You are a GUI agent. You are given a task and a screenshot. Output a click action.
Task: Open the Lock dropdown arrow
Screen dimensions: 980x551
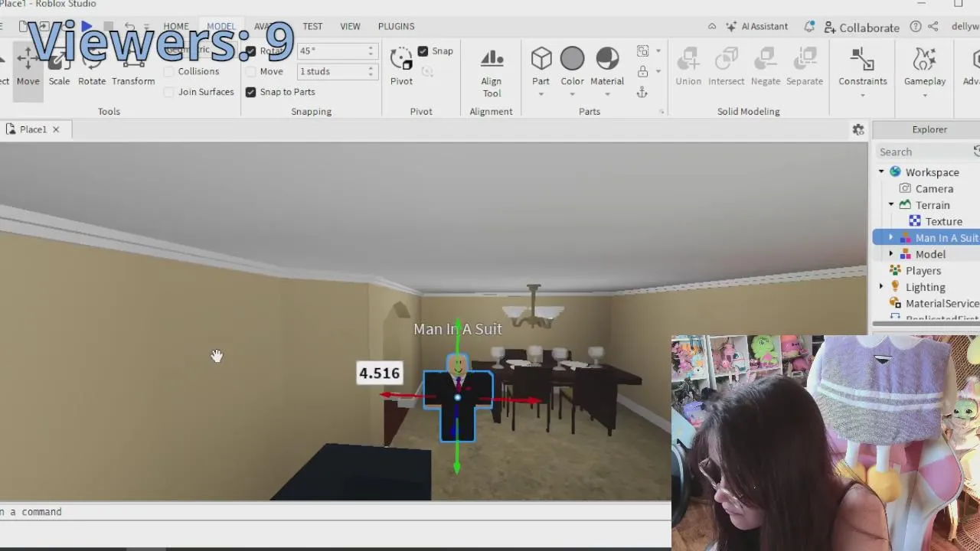pyautogui.click(x=658, y=71)
